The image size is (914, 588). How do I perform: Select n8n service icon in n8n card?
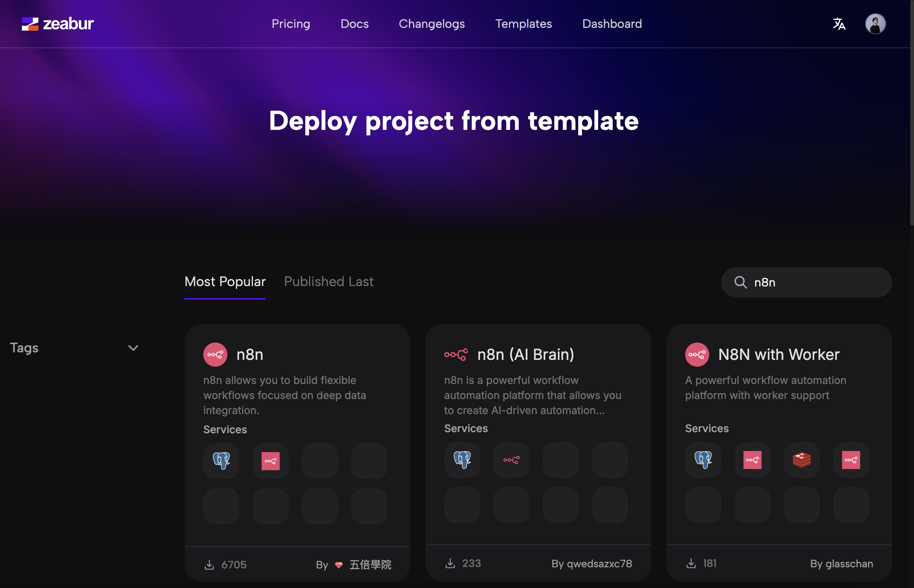[270, 461]
